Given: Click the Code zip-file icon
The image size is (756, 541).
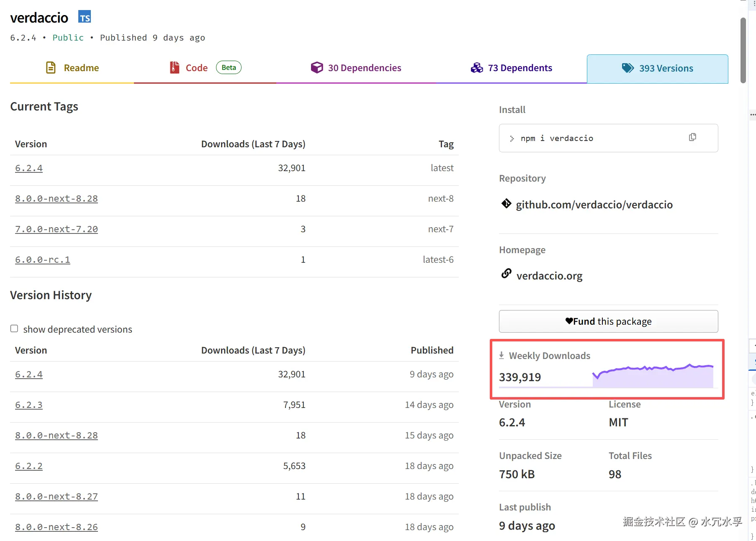Looking at the screenshot, I should coord(174,68).
